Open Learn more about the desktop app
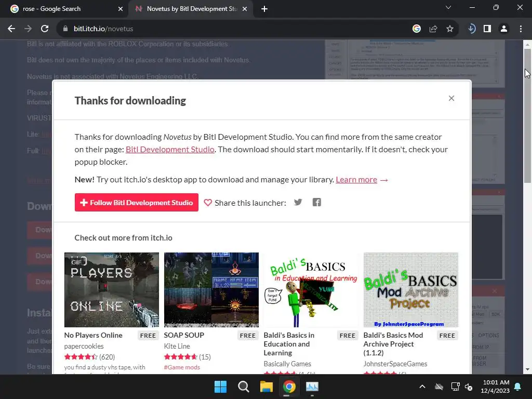The image size is (532, 399). (356, 179)
